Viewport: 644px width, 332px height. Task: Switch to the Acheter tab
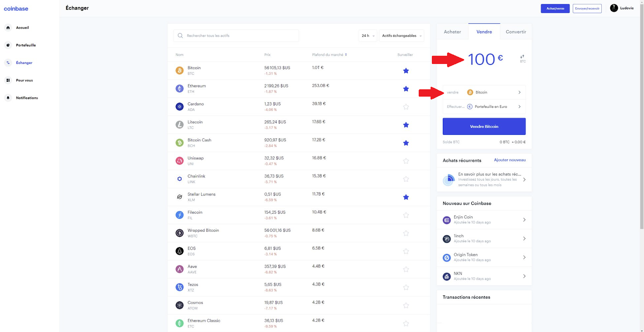[452, 32]
